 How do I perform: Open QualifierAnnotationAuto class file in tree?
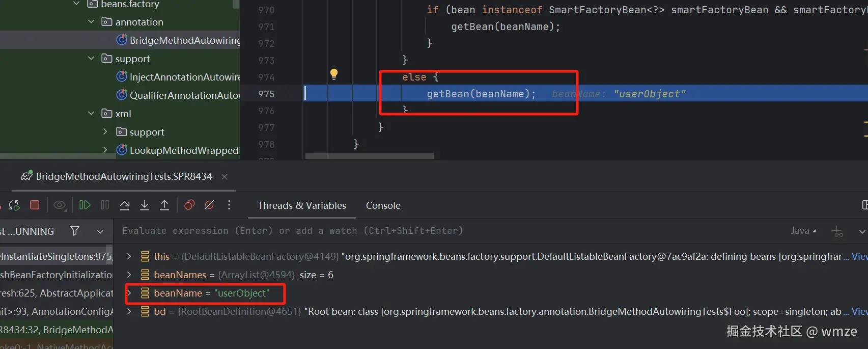tap(184, 95)
